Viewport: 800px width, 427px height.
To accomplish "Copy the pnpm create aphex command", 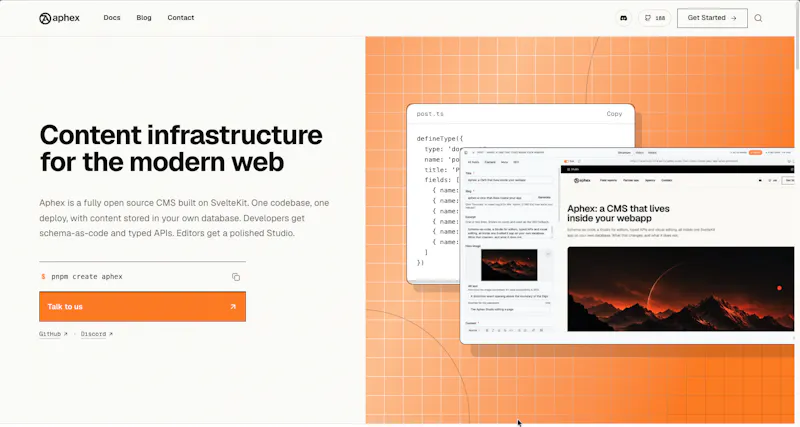I will (236, 277).
